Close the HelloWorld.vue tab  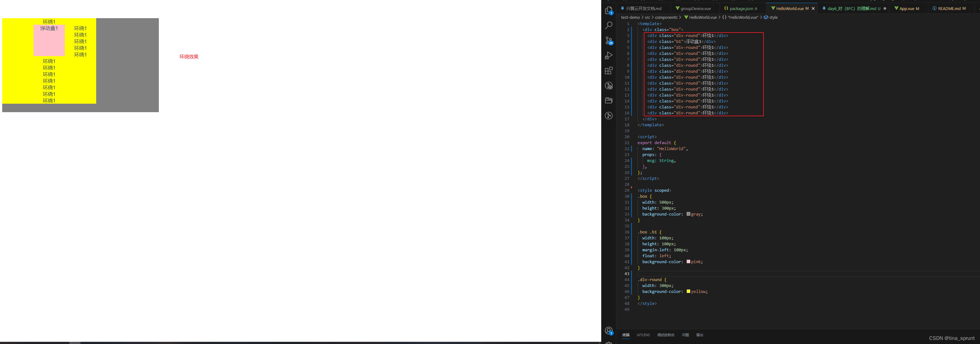(x=813, y=8)
